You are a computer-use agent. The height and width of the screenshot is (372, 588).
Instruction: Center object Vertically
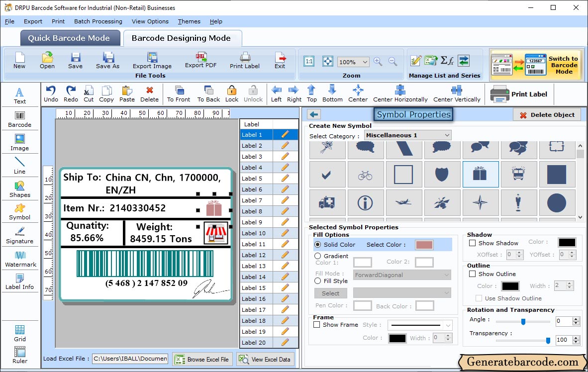point(457,94)
